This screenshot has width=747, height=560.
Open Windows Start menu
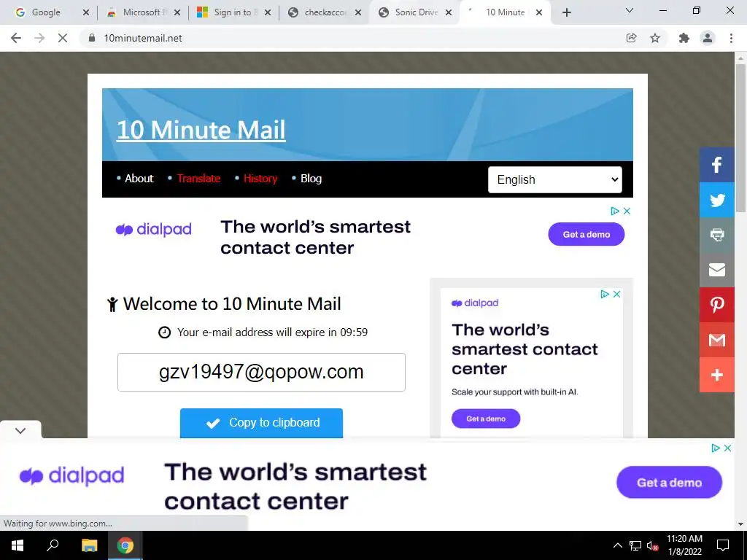[18, 545]
